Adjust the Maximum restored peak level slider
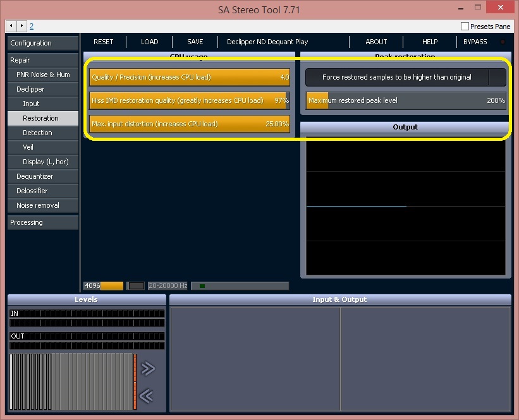 point(406,100)
